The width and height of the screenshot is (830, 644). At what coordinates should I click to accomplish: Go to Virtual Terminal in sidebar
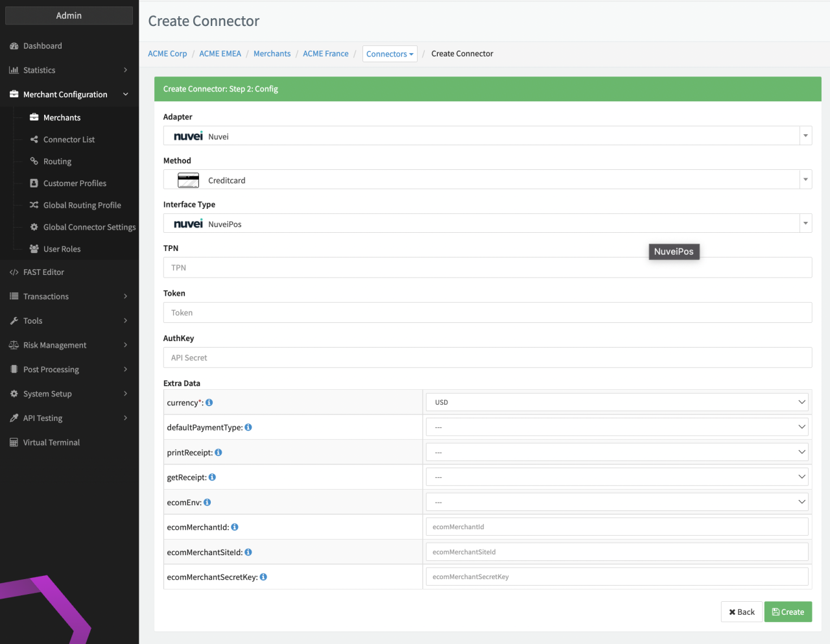[x=51, y=442]
